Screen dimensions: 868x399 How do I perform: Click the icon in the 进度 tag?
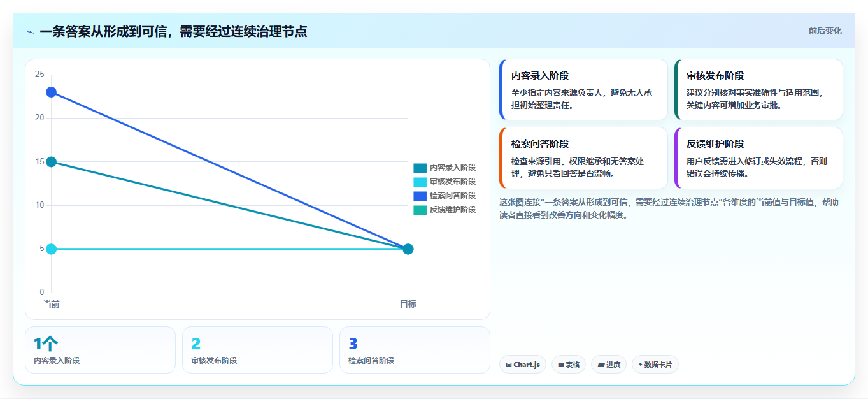point(601,365)
